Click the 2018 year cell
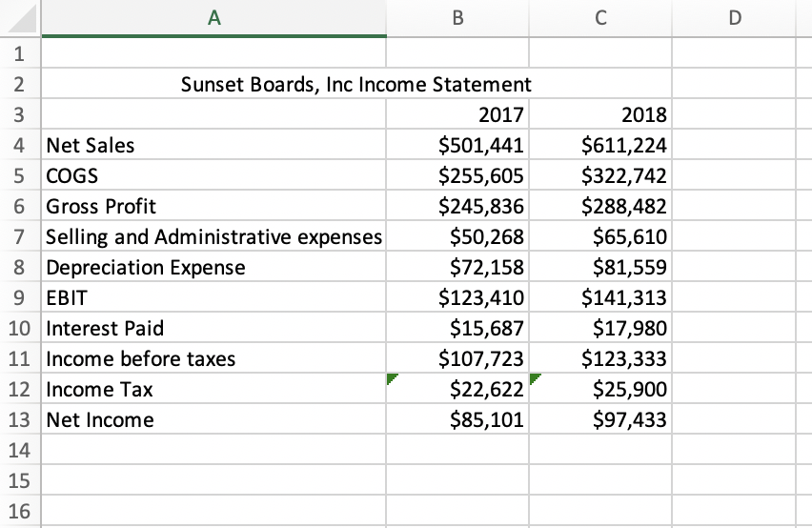Viewport: 812px width, 528px height. [x=600, y=113]
